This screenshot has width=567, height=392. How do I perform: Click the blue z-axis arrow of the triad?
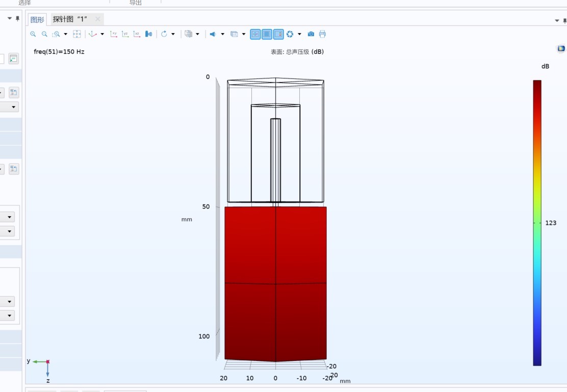click(48, 370)
